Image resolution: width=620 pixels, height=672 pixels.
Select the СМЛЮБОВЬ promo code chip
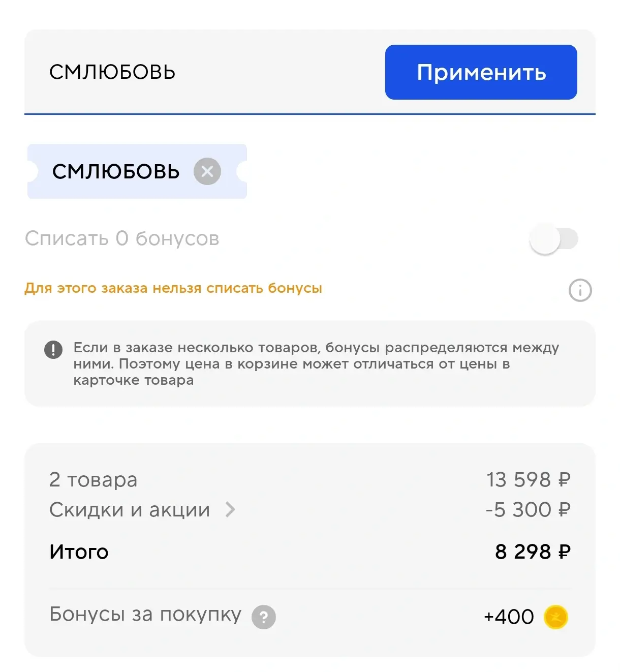(x=116, y=172)
